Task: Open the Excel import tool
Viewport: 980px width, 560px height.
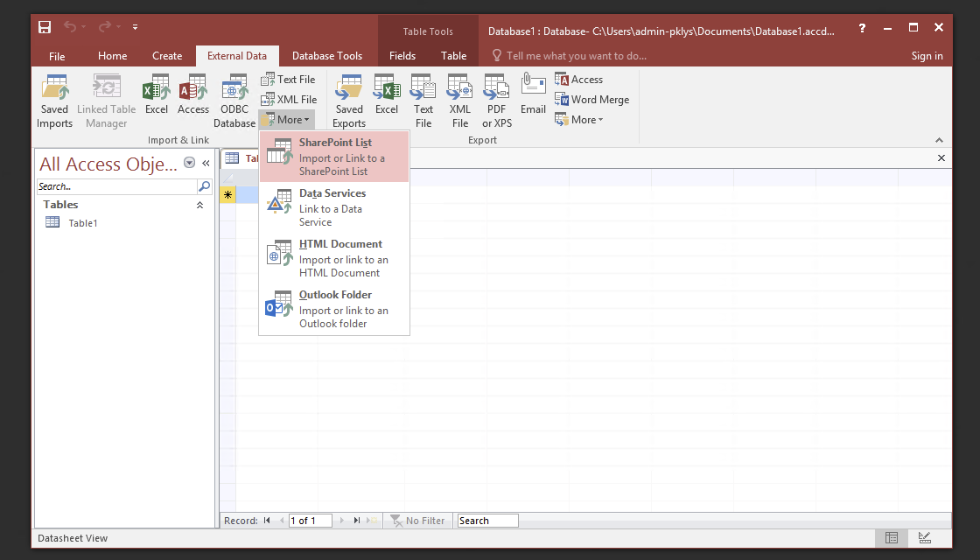Action: click(x=156, y=98)
